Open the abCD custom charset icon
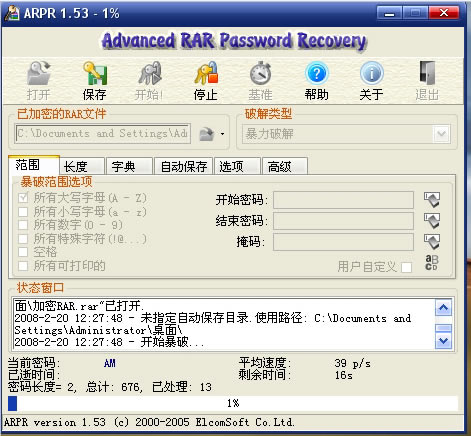Screen dimensions: 471x436 [432, 263]
